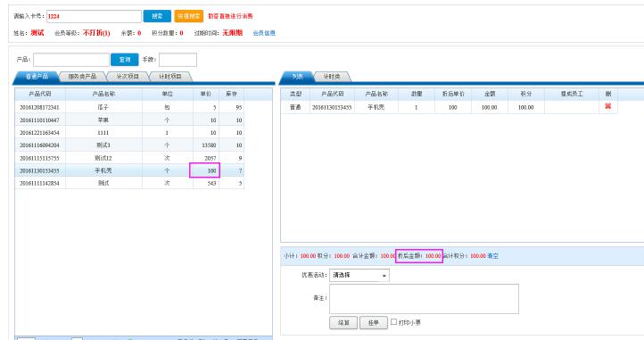
Task: Click the 库存 stock column header
Action: tap(231, 95)
